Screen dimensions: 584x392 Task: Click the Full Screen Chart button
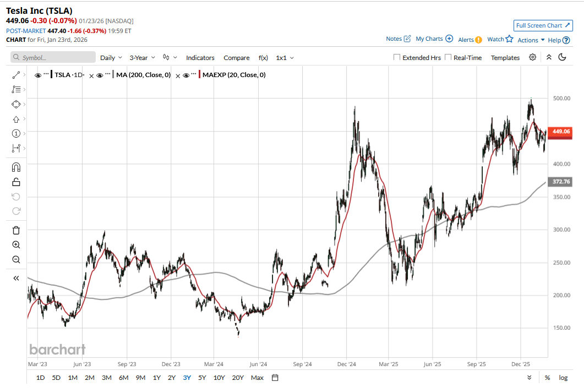click(543, 26)
